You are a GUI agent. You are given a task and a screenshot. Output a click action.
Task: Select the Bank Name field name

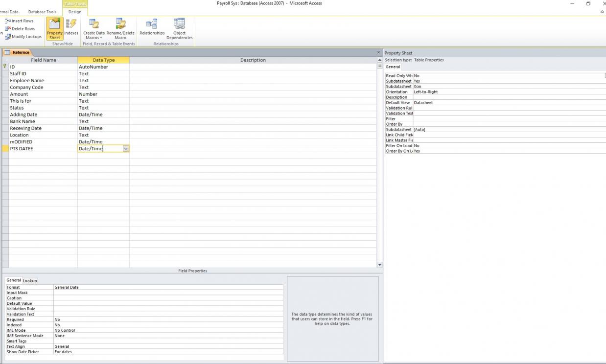(43, 121)
